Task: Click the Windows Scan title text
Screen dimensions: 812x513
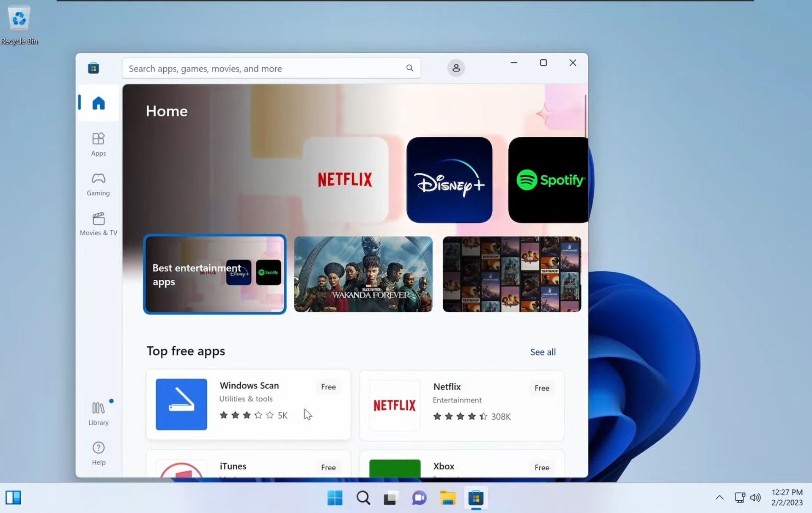Action: [x=249, y=386]
